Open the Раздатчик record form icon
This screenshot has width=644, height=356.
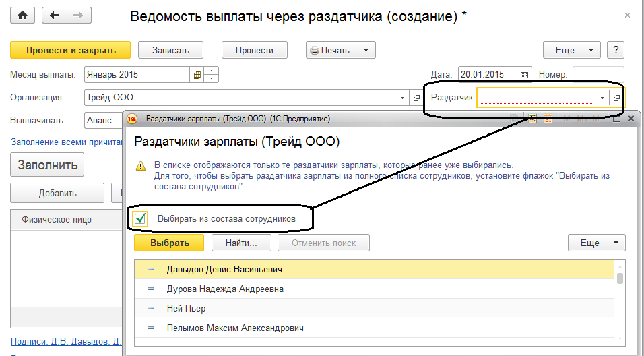pyautogui.click(x=616, y=98)
